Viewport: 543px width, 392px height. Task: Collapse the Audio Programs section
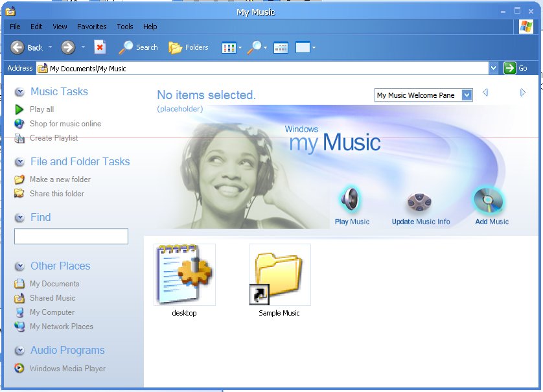(19, 351)
